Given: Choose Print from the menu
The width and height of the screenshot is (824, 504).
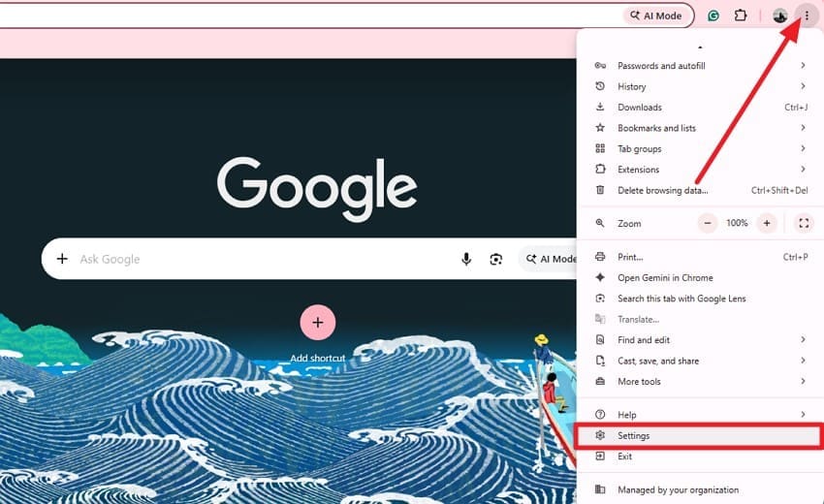Looking at the screenshot, I should click(x=701, y=257).
